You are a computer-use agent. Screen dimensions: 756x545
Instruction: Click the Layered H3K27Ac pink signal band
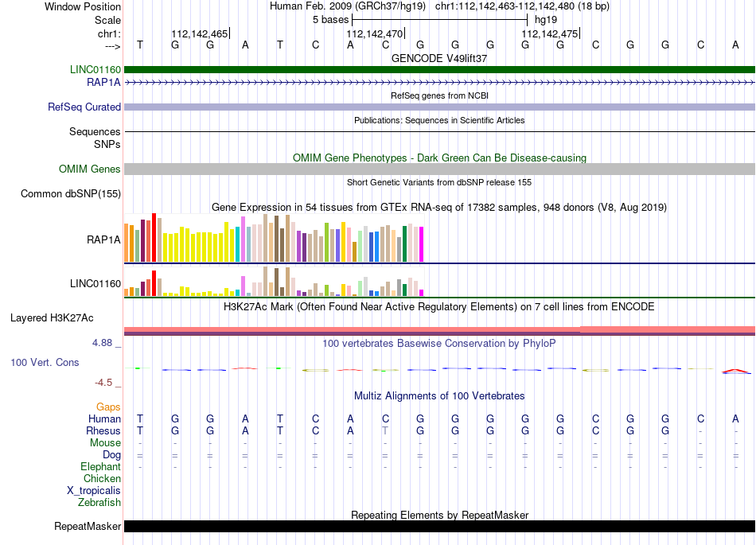[x=439, y=330]
